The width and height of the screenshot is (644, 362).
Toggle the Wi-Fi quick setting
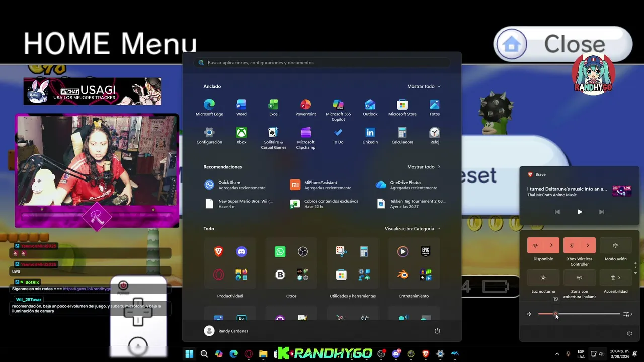(x=535, y=245)
